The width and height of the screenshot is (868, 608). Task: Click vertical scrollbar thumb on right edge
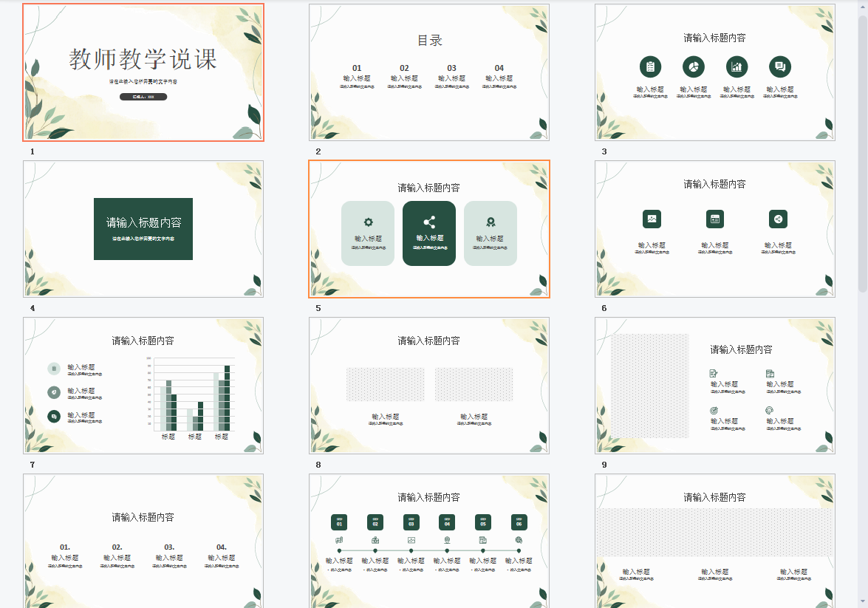click(863, 154)
